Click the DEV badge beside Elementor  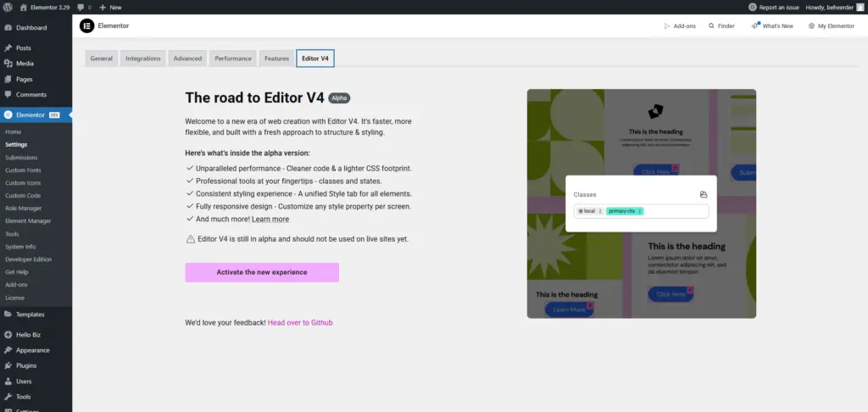[x=54, y=115]
